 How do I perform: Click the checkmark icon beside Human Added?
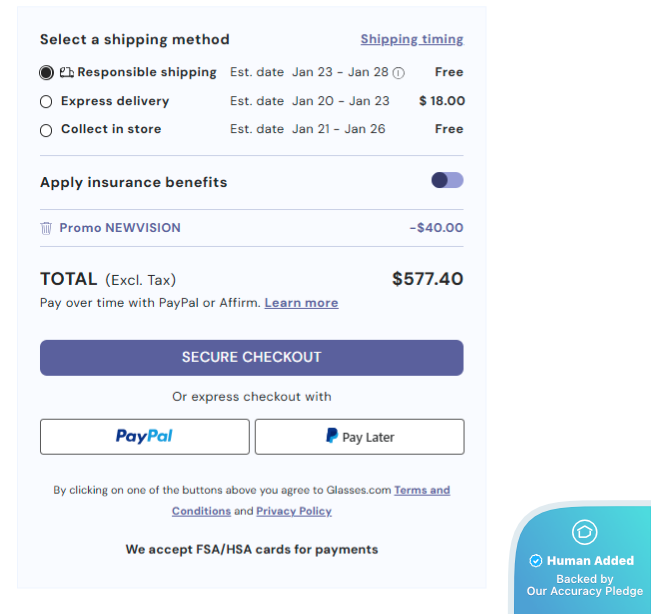(536, 561)
